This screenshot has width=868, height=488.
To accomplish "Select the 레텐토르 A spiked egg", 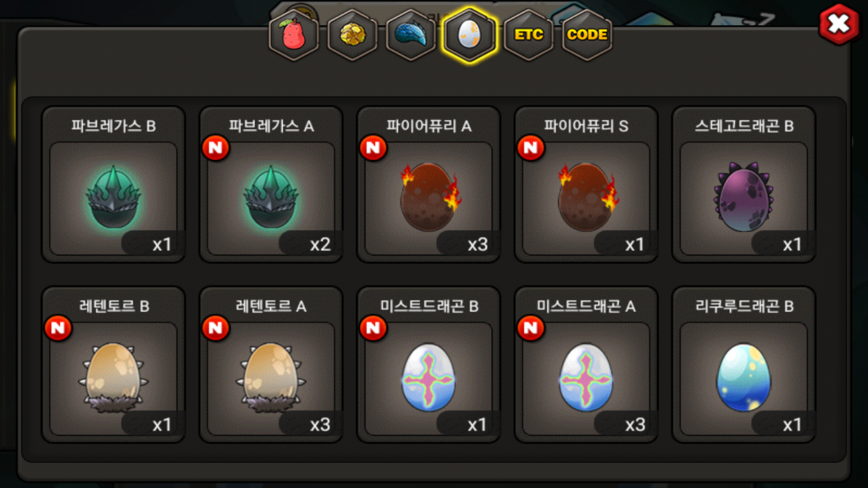I will coord(271,365).
